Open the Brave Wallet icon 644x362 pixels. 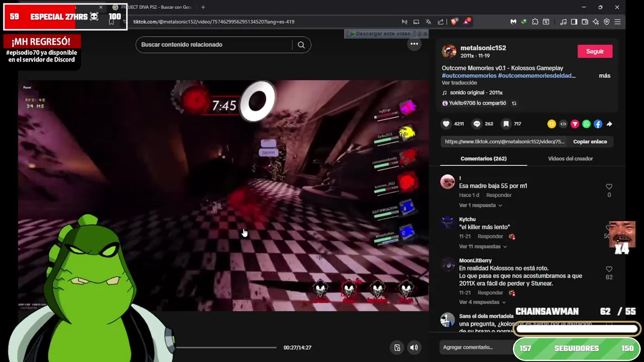[x=585, y=22]
